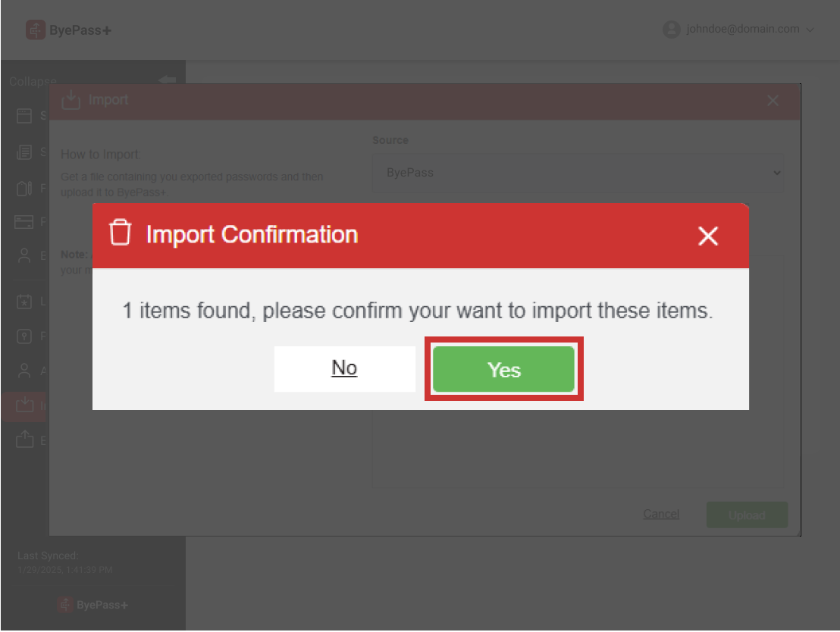Click the Cancel link in Import panel

(x=660, y=515)
